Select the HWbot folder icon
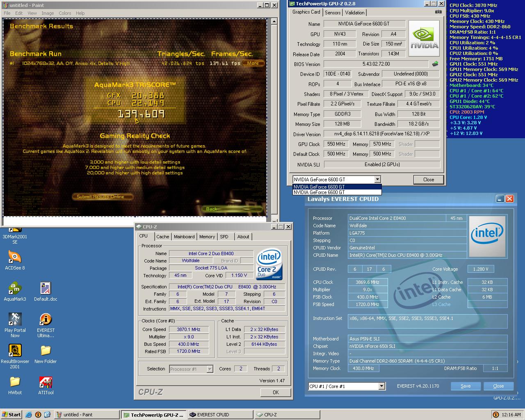The image size is (525, 420). tap(15, 385)
